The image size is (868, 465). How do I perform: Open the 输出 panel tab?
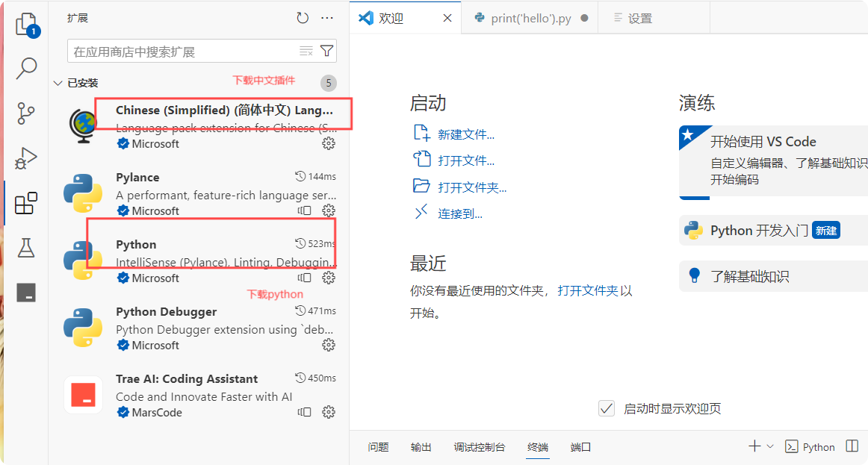(x=421, y=447)
